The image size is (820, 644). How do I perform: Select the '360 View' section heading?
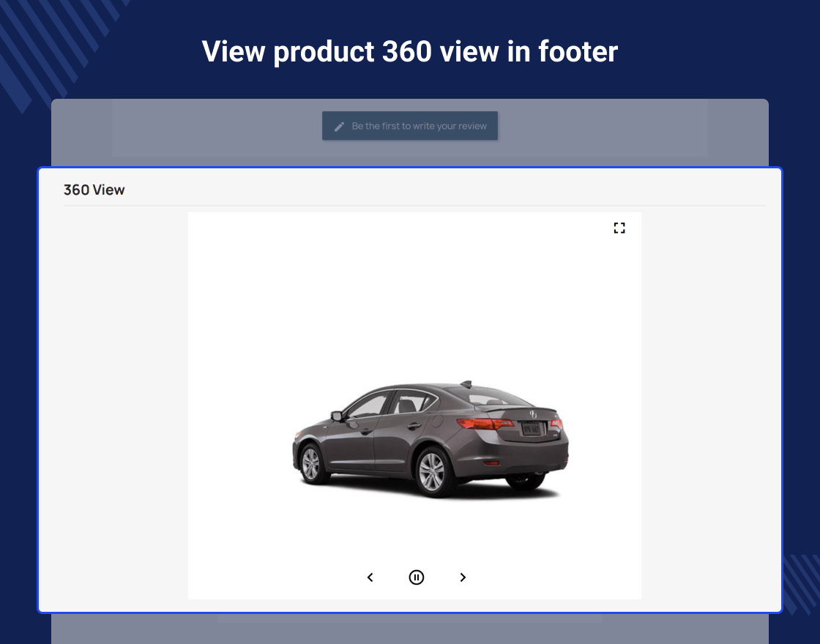tap(94, 190)
